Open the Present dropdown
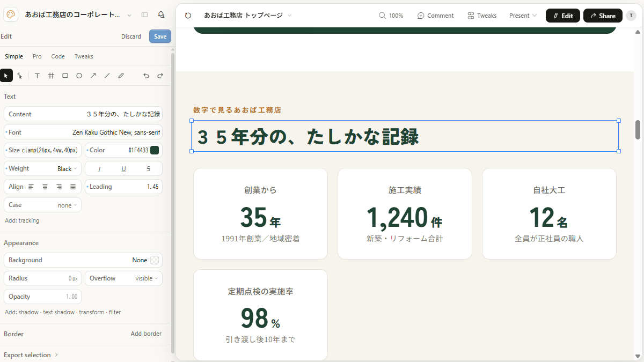Screen dimensions: 644x362 (x=523, y=16)
